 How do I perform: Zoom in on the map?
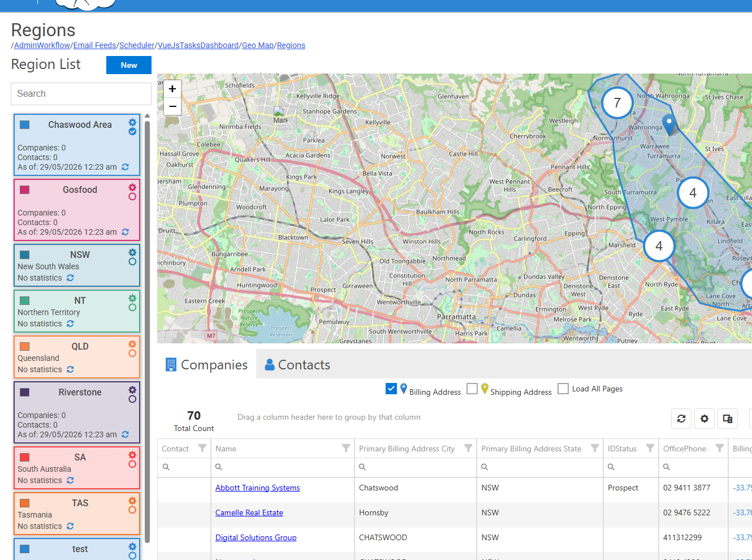click(x=172, y=89)
